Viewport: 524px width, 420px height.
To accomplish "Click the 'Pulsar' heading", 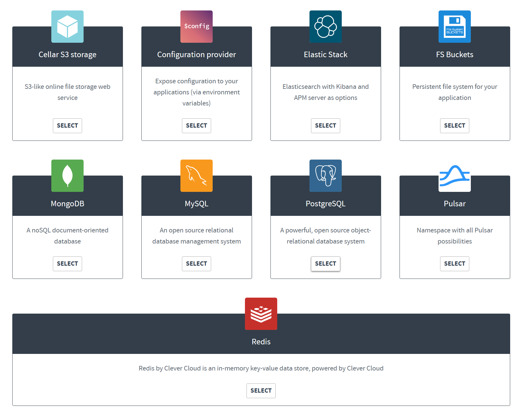I will point(455,204).
